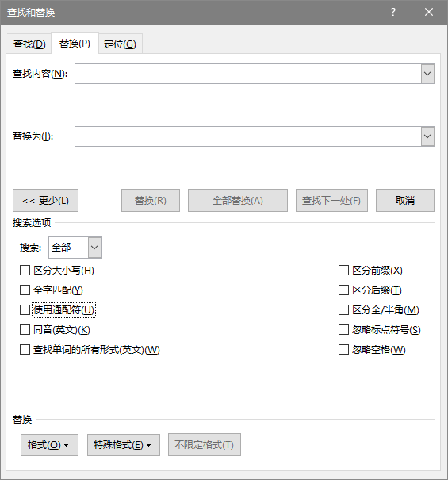Toggle the 使用通配符(U) checkbox
The image size is (448, 480).
pyautogui.click(x=25, y=309)
